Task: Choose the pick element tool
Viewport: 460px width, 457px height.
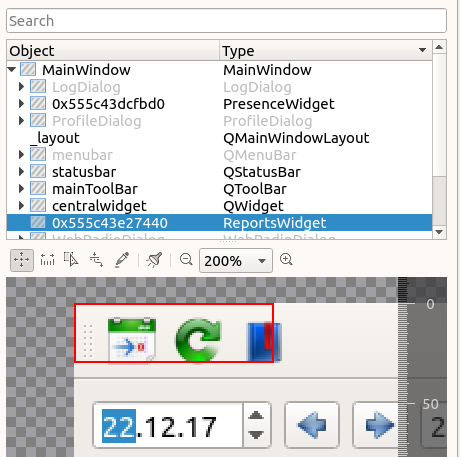Action: (x=71, y=260)
